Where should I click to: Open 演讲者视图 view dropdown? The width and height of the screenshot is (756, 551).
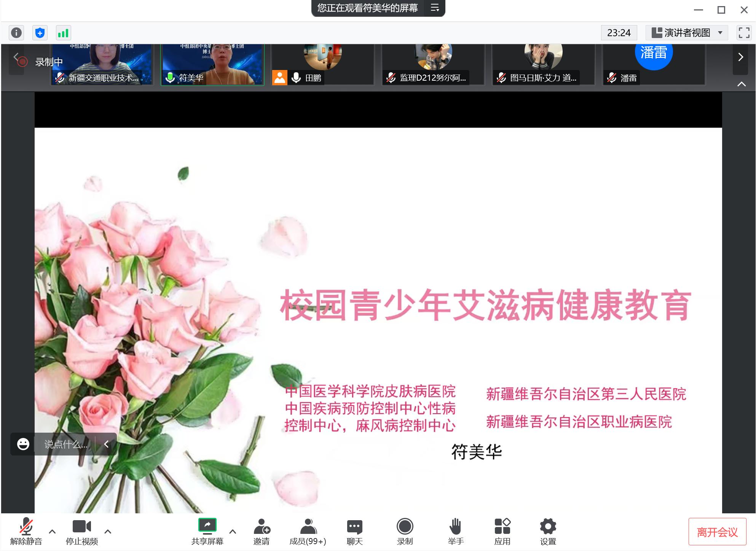point(686,33)
